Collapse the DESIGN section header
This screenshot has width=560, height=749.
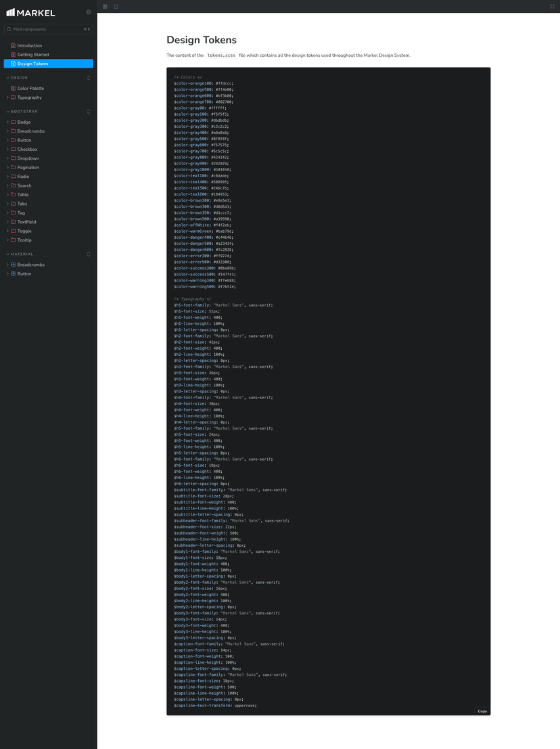[x=19, y=77]
